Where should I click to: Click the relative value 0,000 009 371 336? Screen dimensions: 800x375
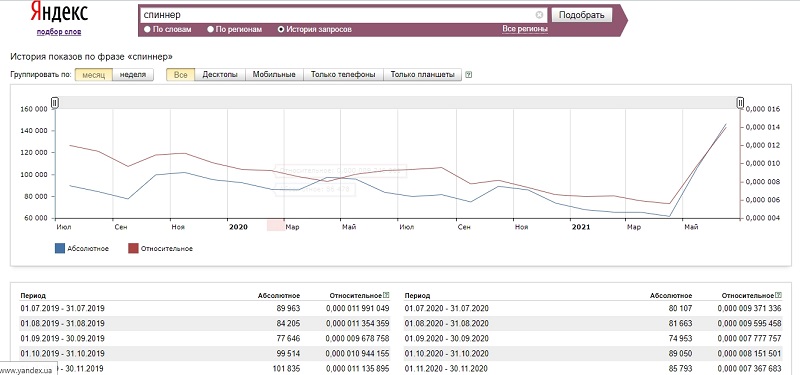(749, 309)
